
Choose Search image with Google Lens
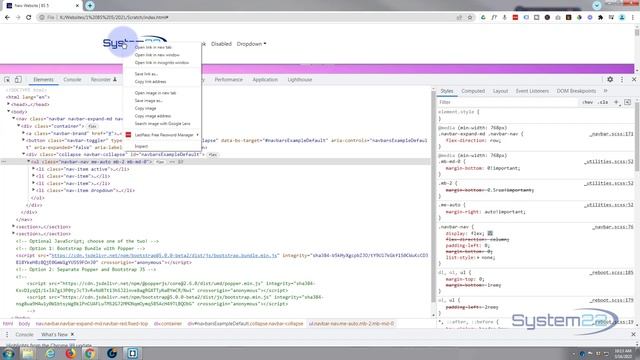(162, 124)
